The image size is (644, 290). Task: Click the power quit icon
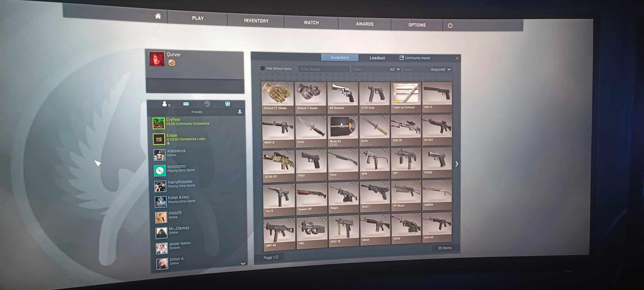450,25
